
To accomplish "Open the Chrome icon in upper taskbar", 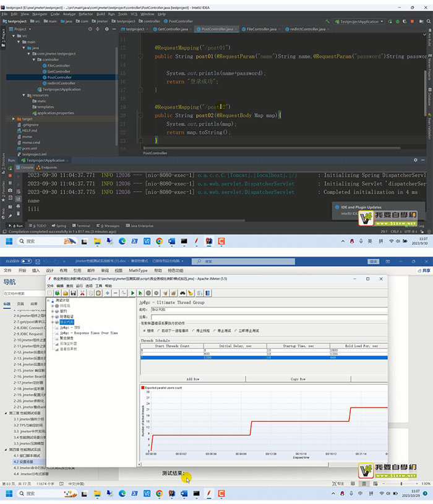I will click(x=159, y=241).
